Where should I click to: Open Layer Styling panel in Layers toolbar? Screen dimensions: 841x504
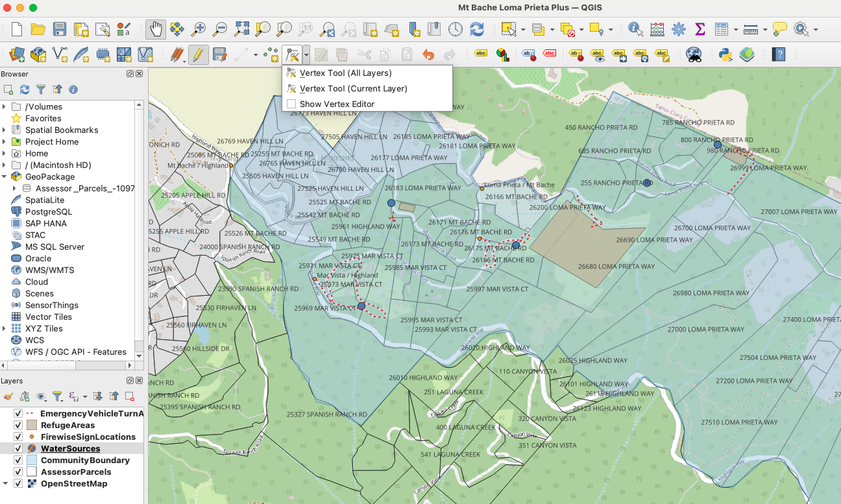pyautogui.click(x=8, y=396)
